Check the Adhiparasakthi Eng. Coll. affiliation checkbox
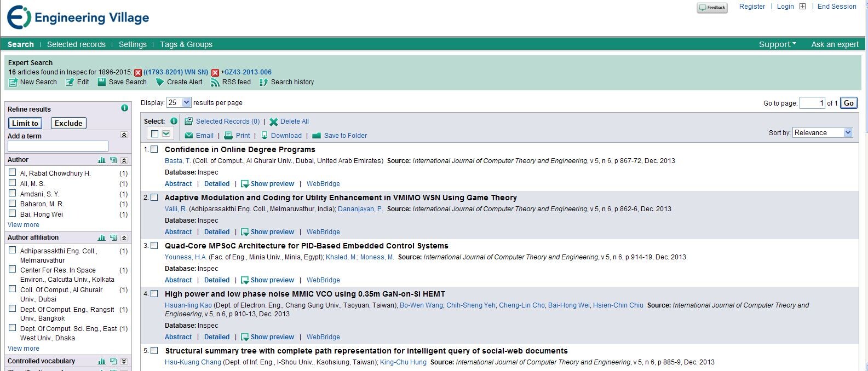This screenshot has height=371, width=868. pos(12,250)
